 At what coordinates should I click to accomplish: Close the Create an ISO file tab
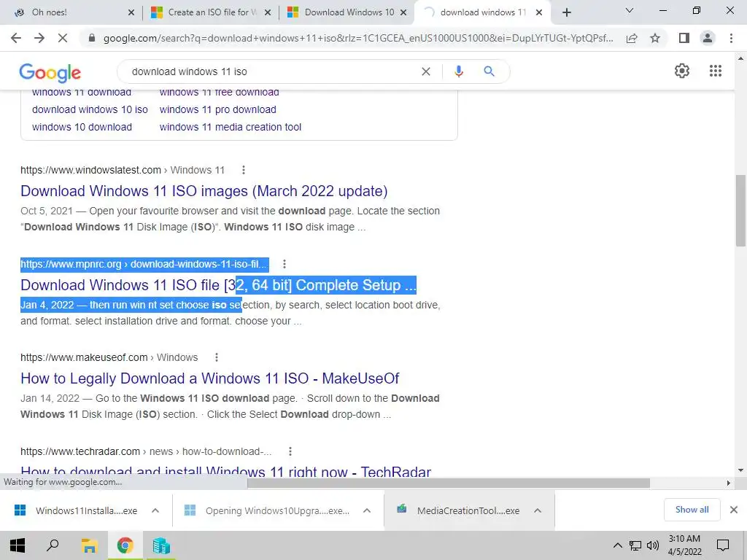pyautogui.click(x=268, y=12)
